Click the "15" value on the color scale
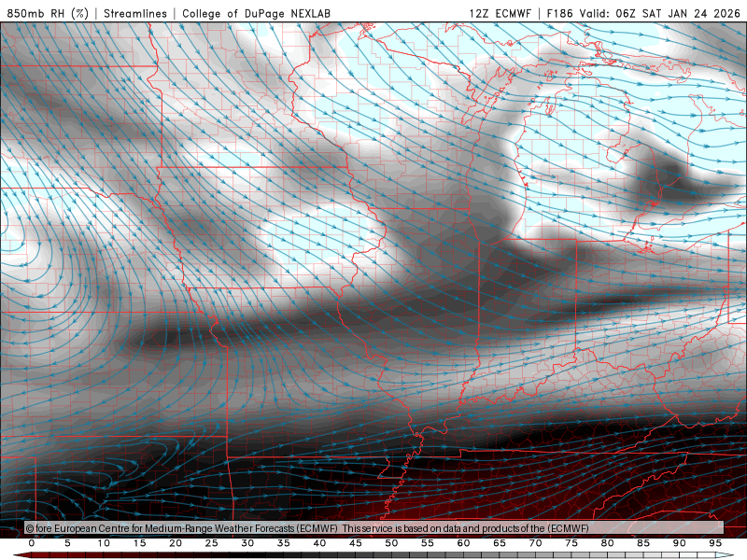Screen dimensions: 747x560 (139, 543)
